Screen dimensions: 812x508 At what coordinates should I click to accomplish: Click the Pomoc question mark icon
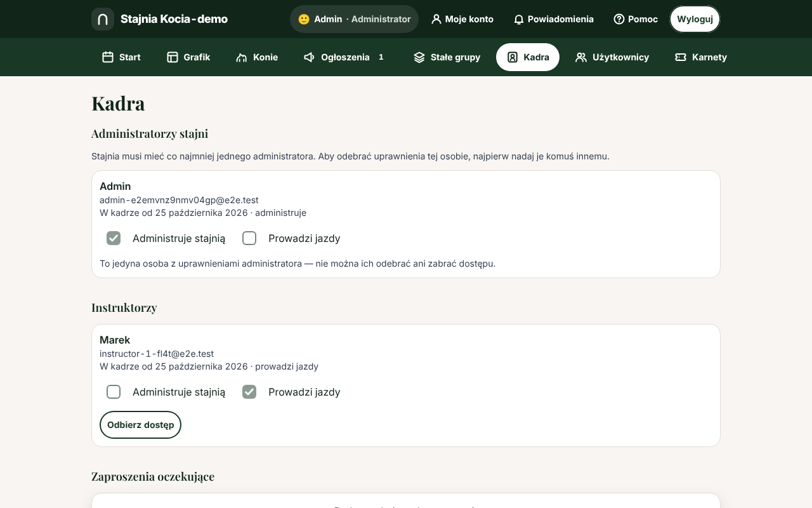click(x=619, y=19)
